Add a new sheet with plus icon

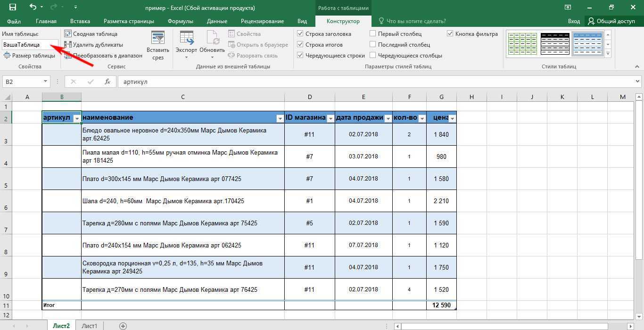pyautogui.click(x=123, y=326)
